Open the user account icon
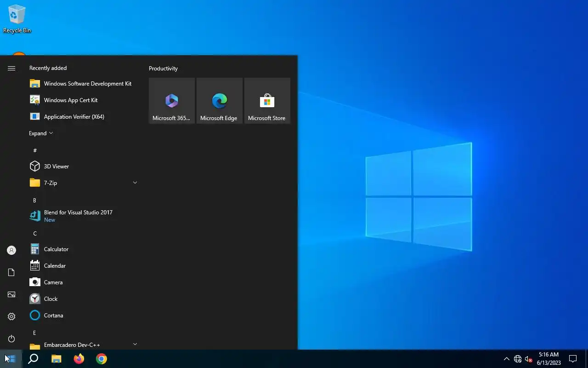The image size is (588, 368). (x=11, y=250)
